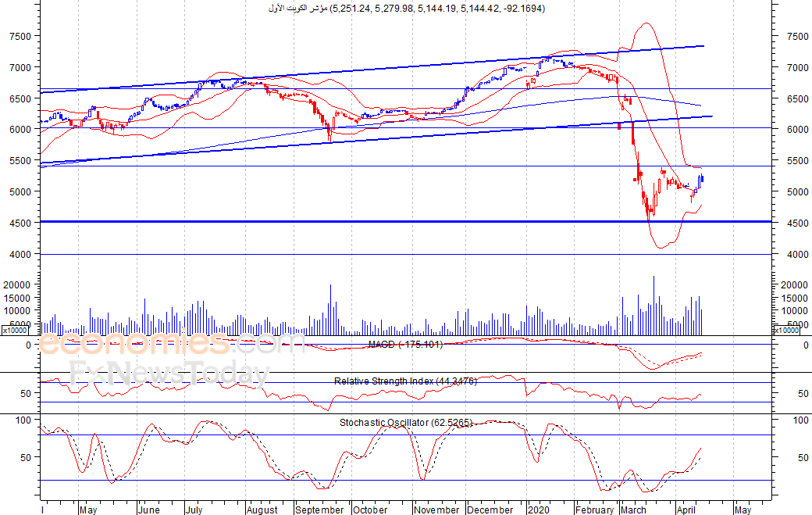812x515 pixels.
Task: Click the Stochastic 100 label on the right axis
Action: 801,420
